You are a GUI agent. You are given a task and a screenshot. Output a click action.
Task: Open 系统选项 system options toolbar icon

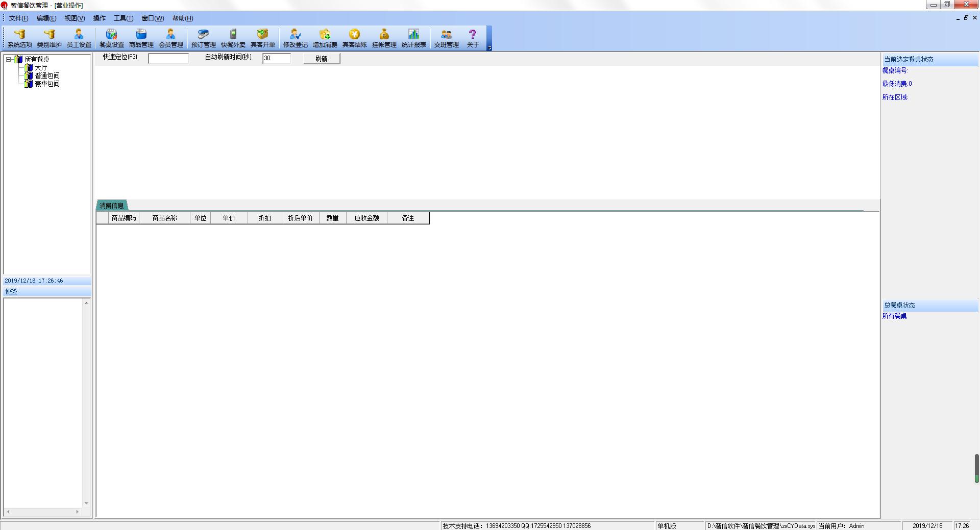click(19, 38)
